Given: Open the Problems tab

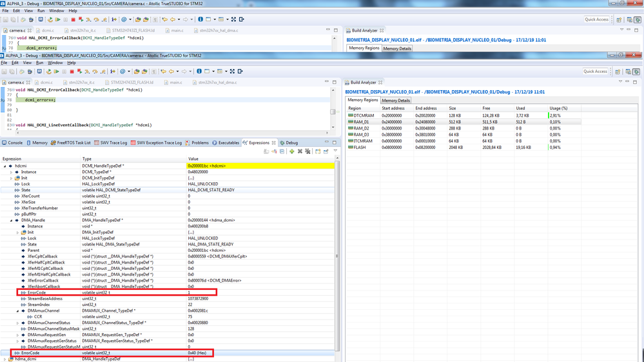Looking at the screenshot, I should click(197, 143).
